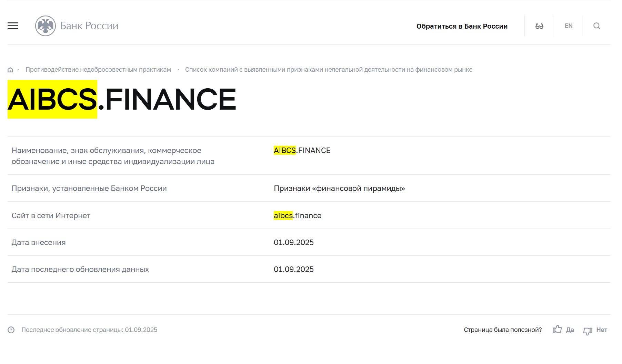Select the AIBCS.FINANCE name value
The height and width of the screenshot is (364, 622).
[x=302, y=150]
